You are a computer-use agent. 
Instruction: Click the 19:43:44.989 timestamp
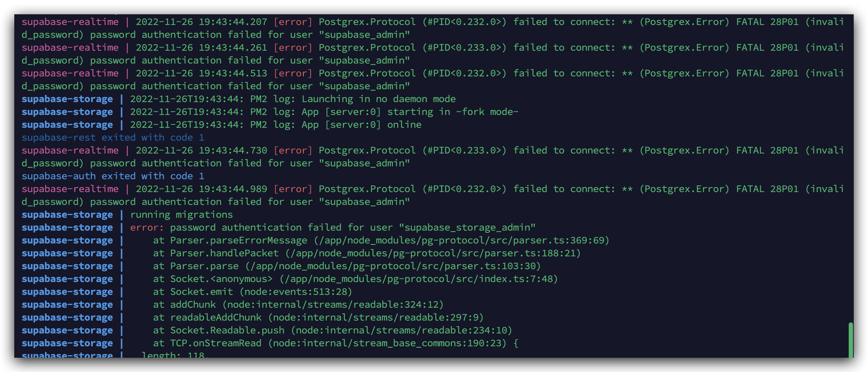[233, 189]
